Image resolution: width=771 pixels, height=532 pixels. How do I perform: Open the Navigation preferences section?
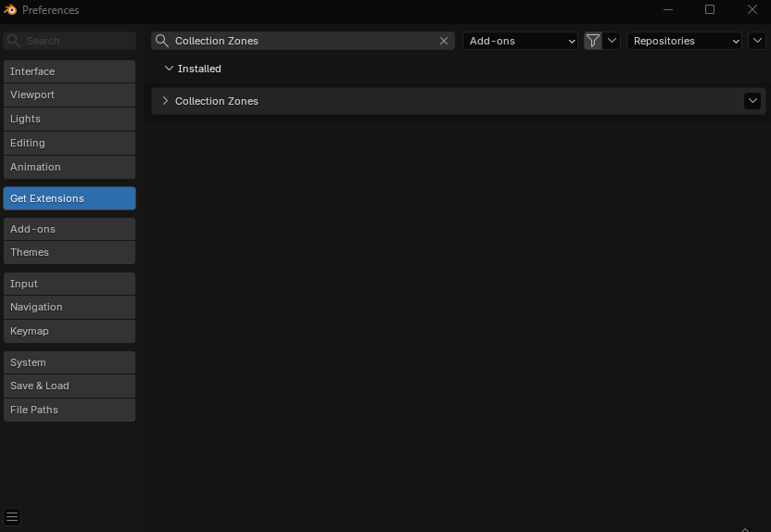pos(70,308)
